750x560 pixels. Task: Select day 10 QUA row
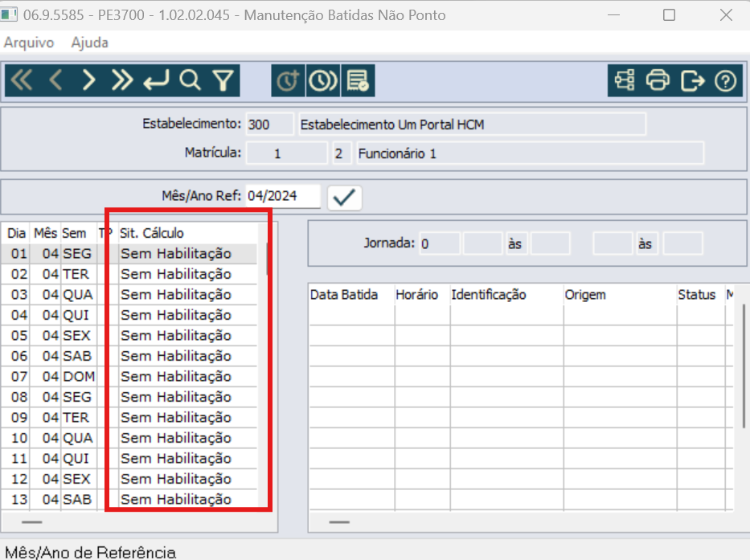[129, 438]
